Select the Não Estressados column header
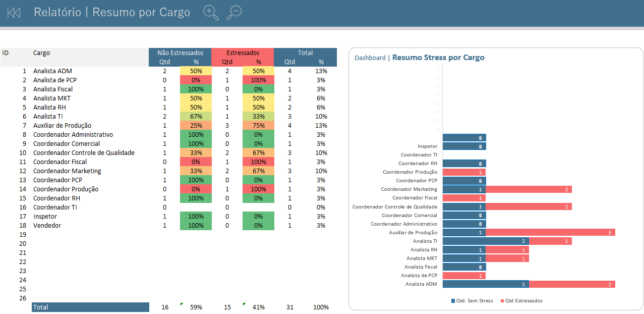The height and width of the screenshot is (314, 644). (180, 53)
